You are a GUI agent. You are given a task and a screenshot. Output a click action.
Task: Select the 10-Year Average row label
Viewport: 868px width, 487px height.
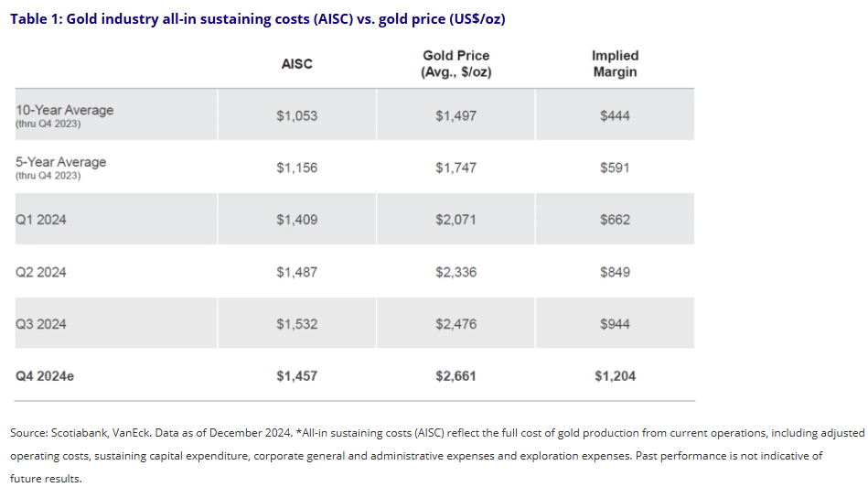point(65,111)
